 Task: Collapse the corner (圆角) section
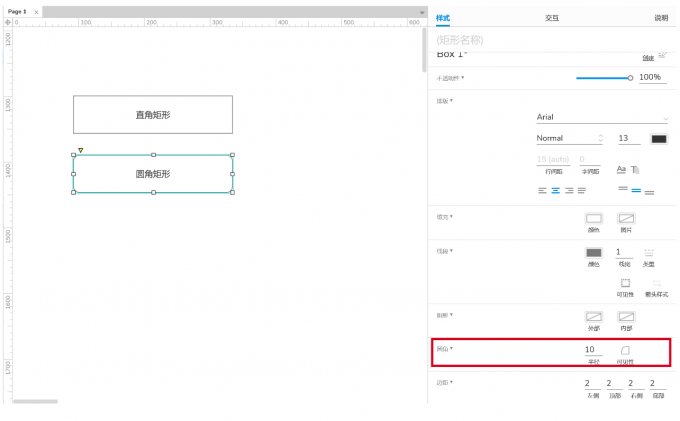tap(445, 349)
